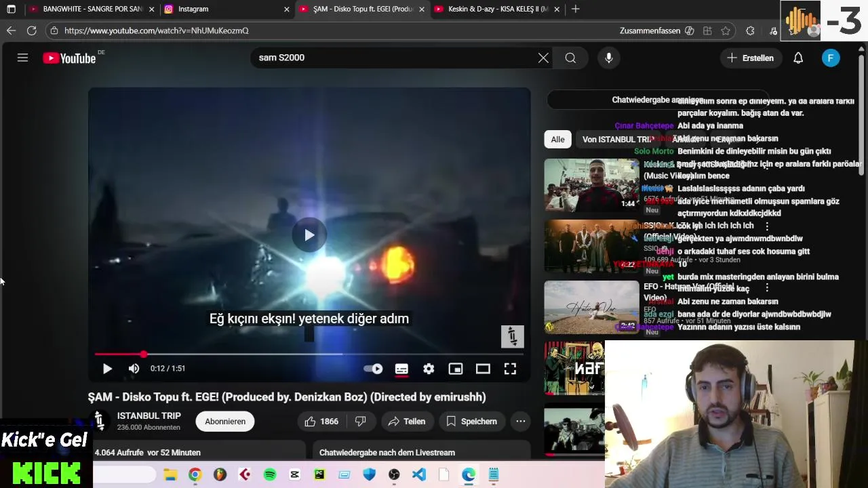Viewport: 868px width, 488px height.
Task: Click the channel watermark on video
Action: 512,336
